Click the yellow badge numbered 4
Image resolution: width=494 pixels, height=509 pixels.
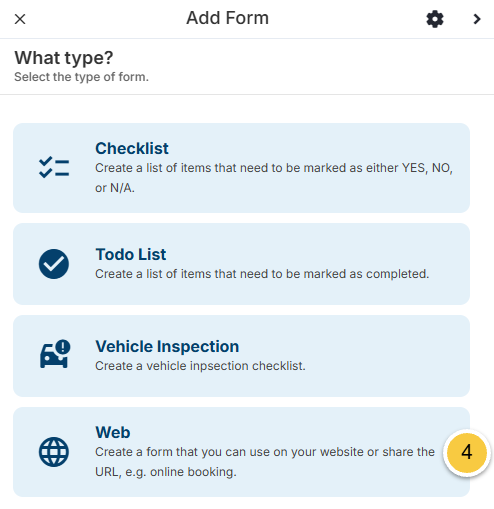coord(466,453)
